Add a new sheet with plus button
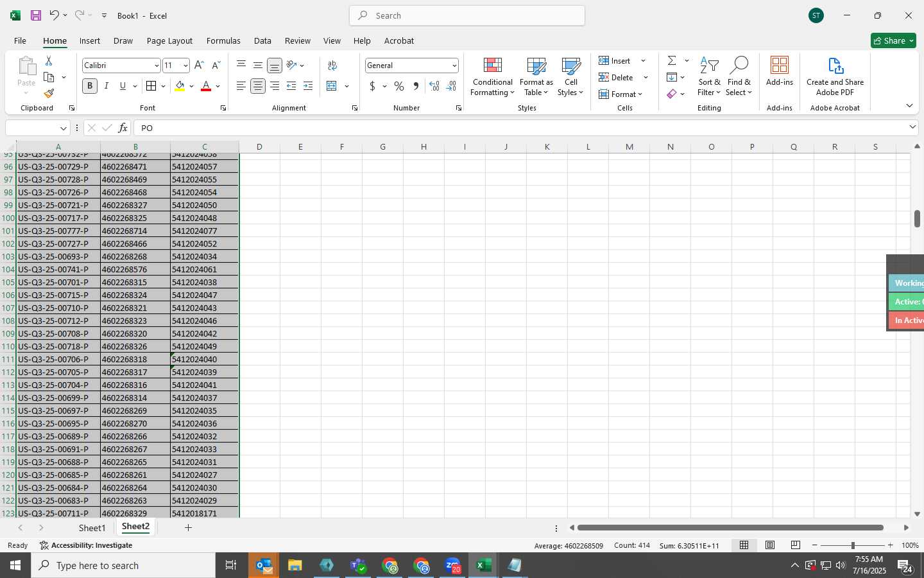This screenshot has height=578, width=924. [188, 528]
